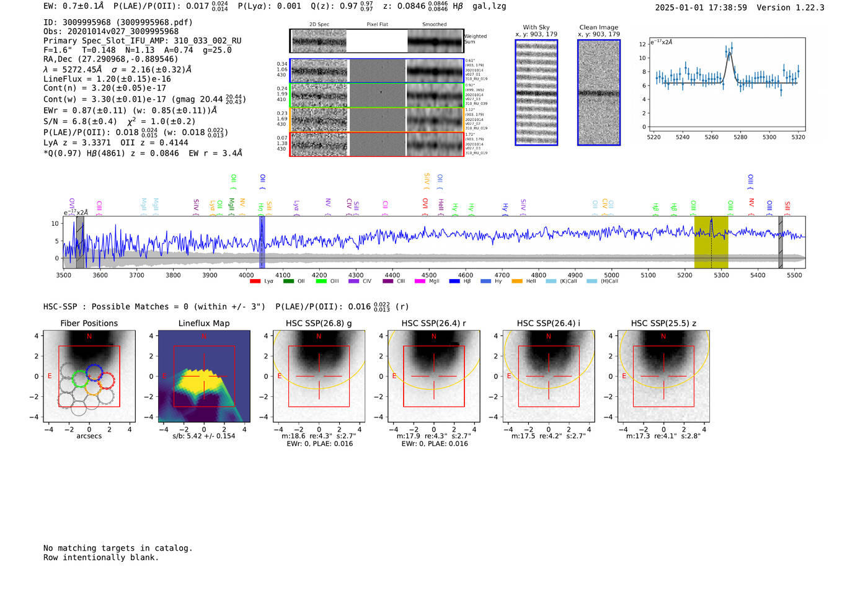Click the 310_RU_039 fiber label

476,104
